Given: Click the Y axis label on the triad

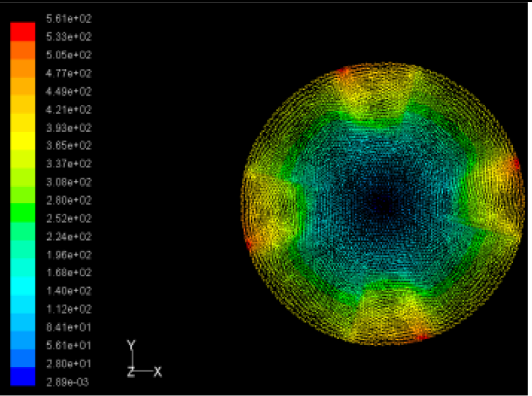Looking at the screenshot, I should click(x=131, y=345).
